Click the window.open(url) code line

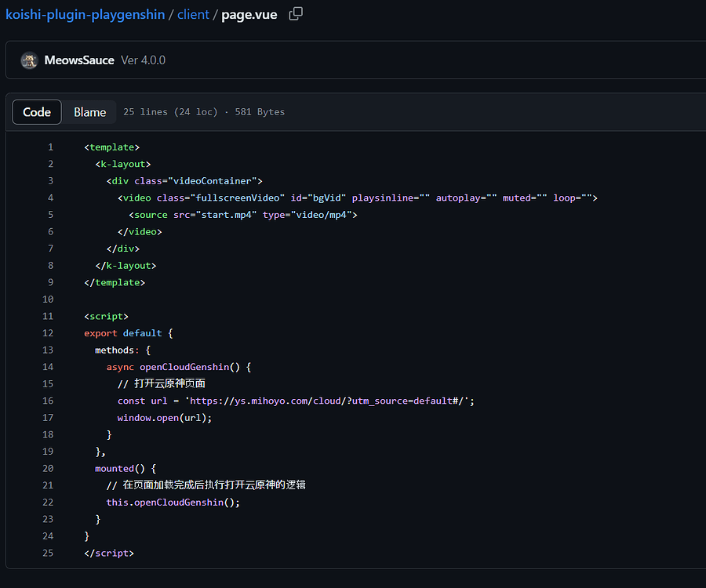(x=165, y=418)
